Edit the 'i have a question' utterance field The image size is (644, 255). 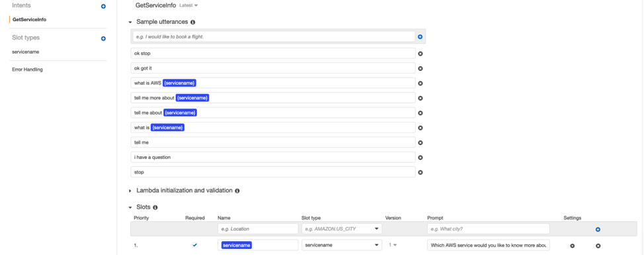click(273, 157)
